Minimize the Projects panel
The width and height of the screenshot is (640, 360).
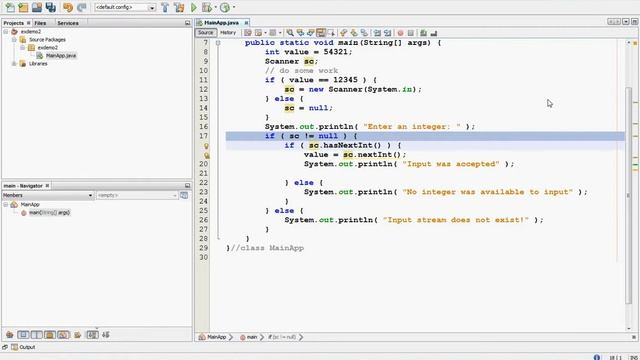[187, 23]
